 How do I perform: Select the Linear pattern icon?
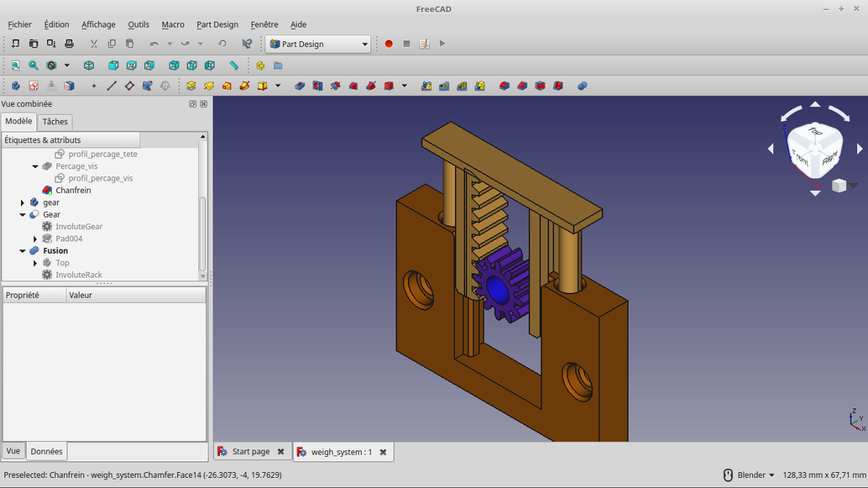tap(444, 86)
